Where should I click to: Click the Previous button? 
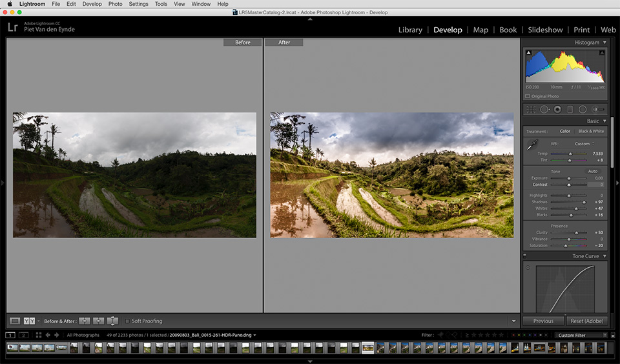click(543, 321)
